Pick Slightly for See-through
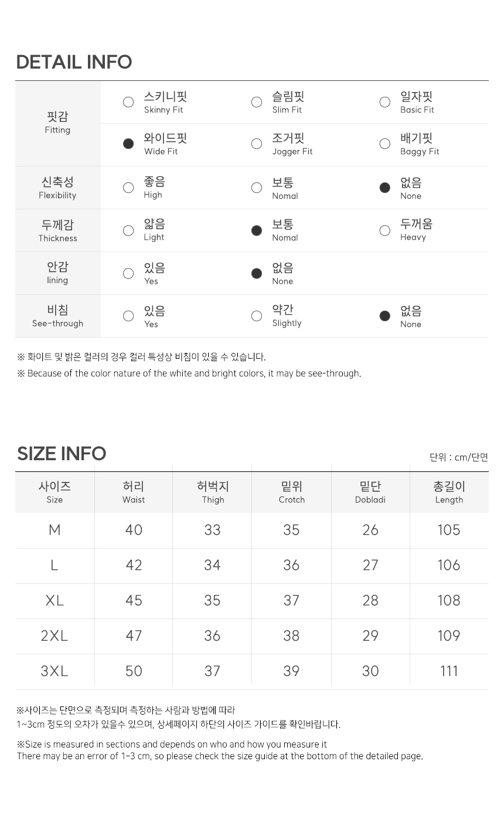The height and width of the screenshot is (829, 504). pyautogui.click(x=256, y=316)
